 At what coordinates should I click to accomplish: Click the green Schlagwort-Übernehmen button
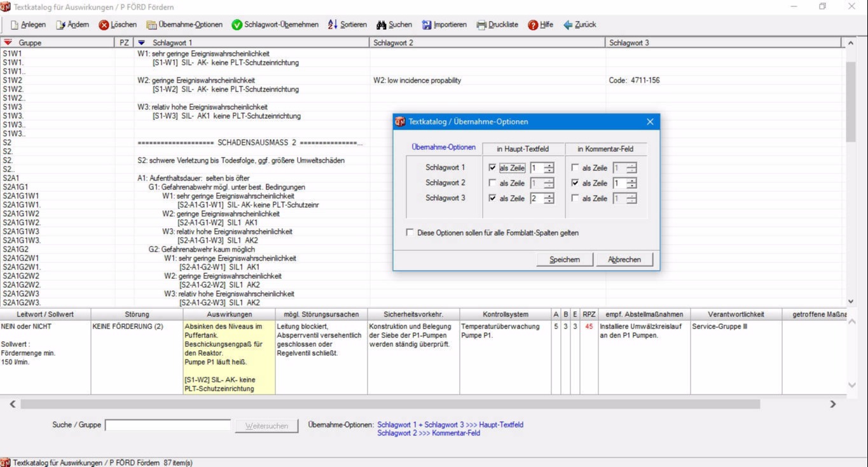(x=275, y=25)
